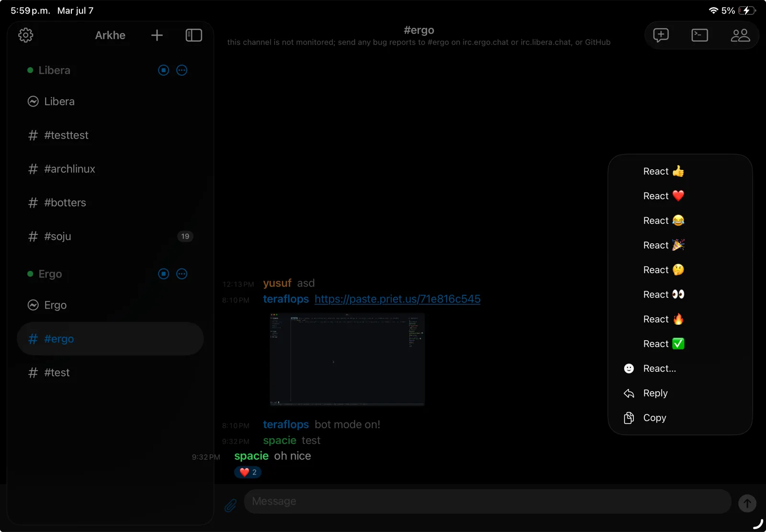Click the #ergo channel title header

coord(419,30)
